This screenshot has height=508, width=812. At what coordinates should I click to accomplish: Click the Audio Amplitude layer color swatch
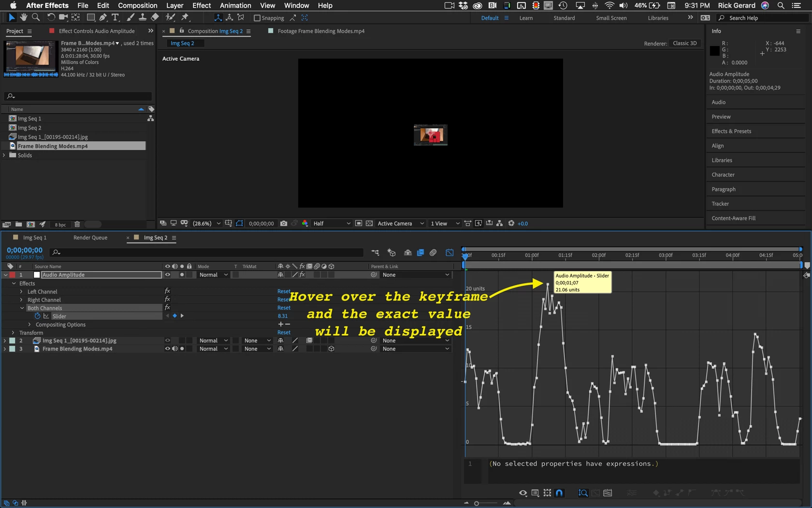click(x=12, y=275)
